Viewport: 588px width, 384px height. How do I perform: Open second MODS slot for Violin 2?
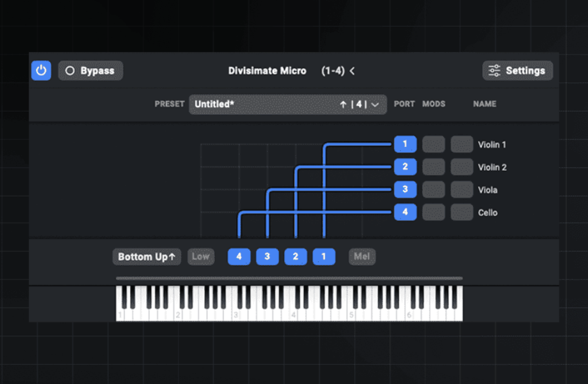pyautogui.click(x=462, y=167)
